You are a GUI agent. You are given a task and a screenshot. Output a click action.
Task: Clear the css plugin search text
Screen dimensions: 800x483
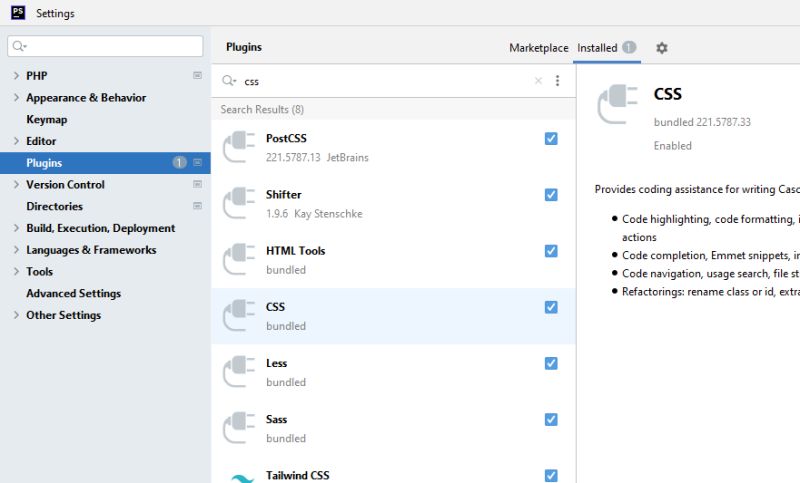click(x=538, y=81)
